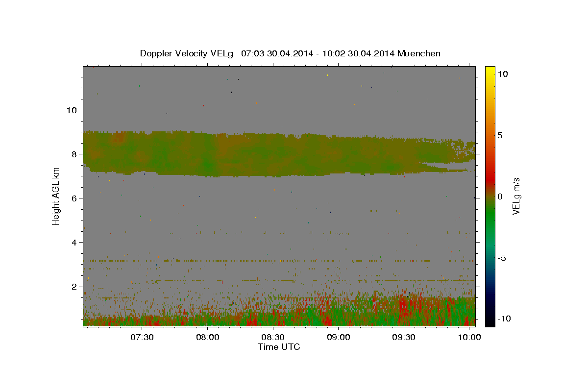
Task: Click the 'Time UTC' axis label
Action: click(x=279, y=347)
